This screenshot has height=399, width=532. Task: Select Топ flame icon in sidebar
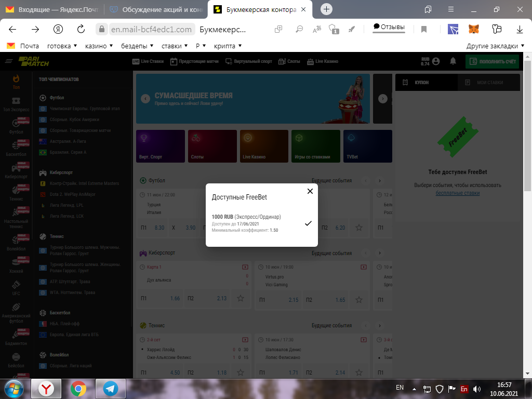click(x=16, y=82)
